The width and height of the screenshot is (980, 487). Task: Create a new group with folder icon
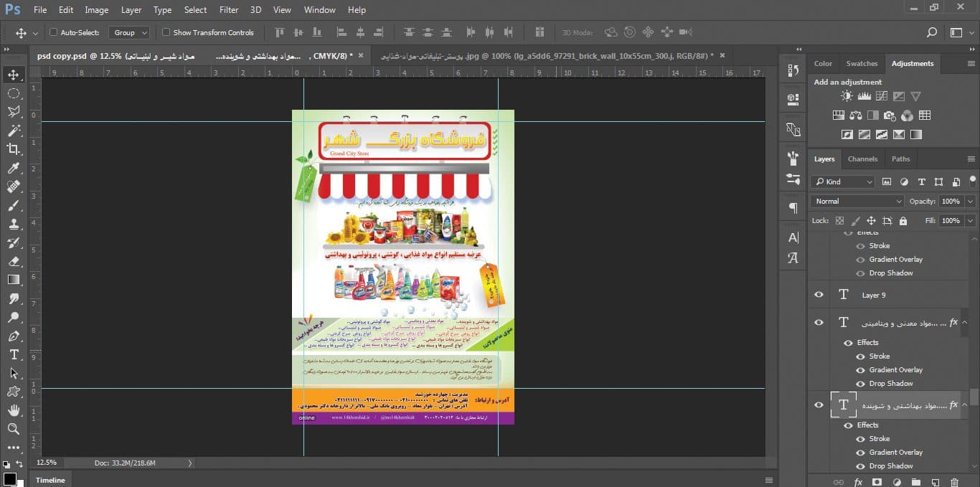[915, 483]
